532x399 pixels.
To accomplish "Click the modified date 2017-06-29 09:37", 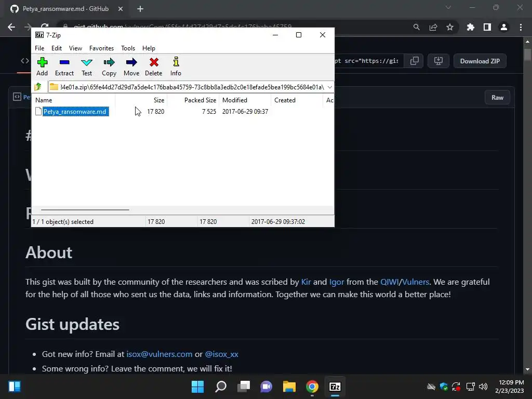I will (245, 111).
